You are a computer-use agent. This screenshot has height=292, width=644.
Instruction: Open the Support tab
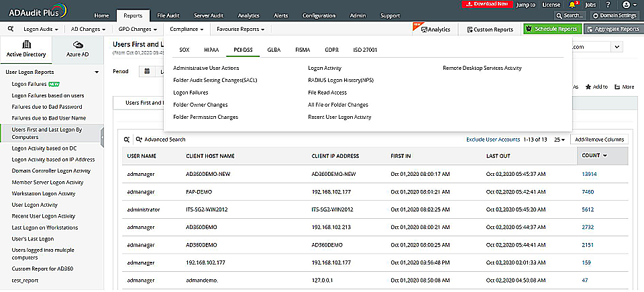coord(390,16)
